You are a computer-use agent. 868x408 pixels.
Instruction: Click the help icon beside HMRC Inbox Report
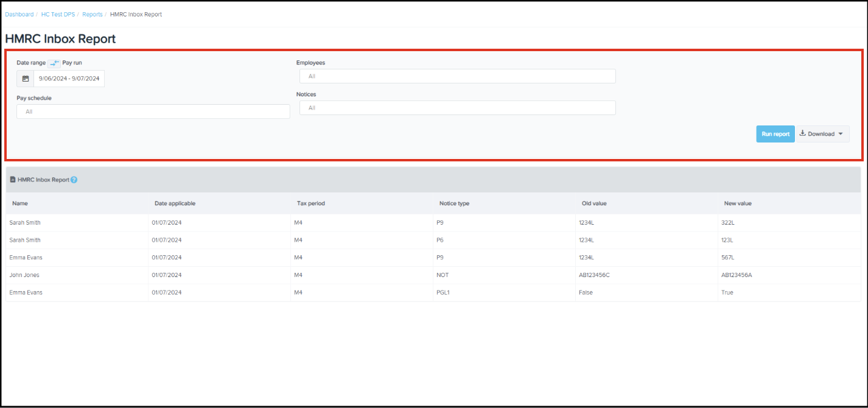click(74, 180)
